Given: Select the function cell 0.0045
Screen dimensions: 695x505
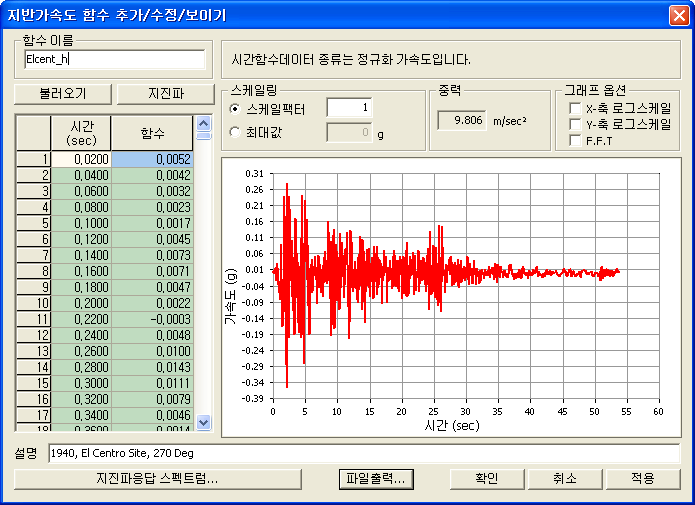Looking at the screenshot, I should (152, 239).
